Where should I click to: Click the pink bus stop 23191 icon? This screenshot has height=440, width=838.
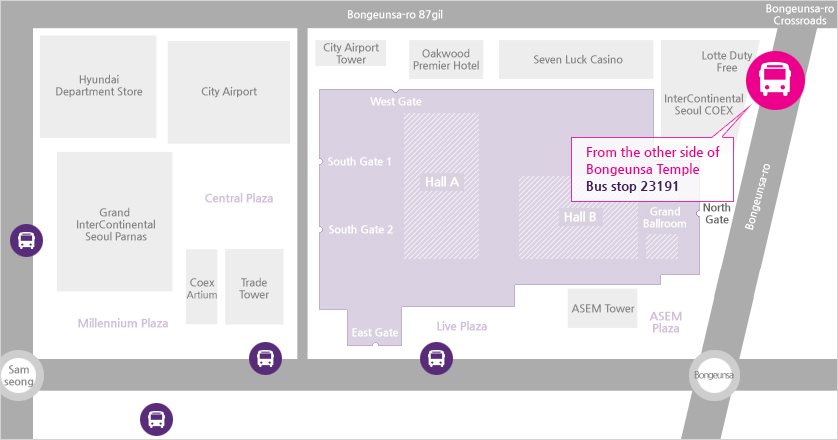point(775,80)
